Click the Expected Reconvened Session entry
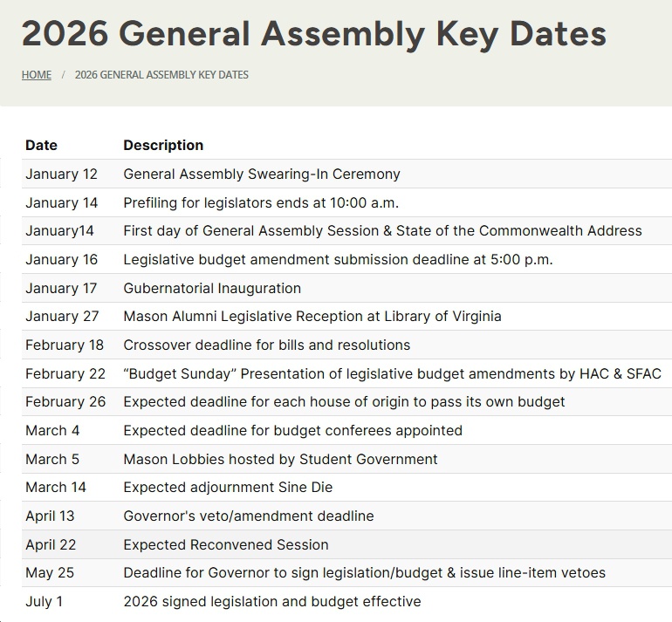 [226, 544]
